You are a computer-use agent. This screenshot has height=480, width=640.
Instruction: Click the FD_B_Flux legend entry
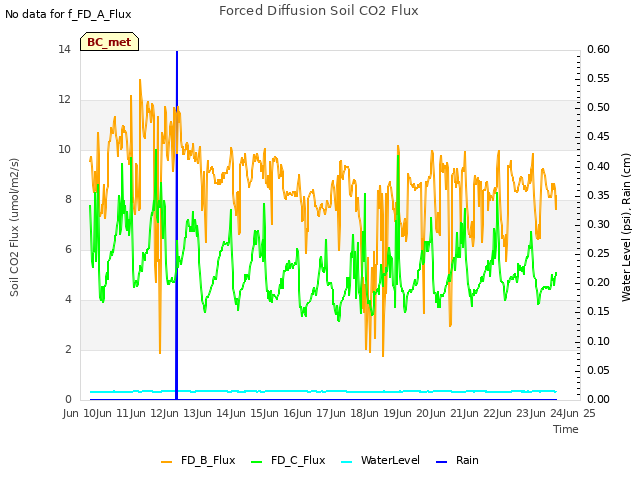[x=198, y=460]
